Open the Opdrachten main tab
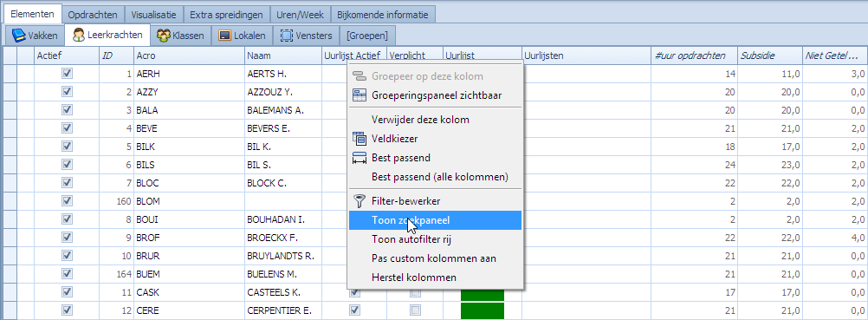Screen dimensions: 868x320 click(x=93, y=15)
